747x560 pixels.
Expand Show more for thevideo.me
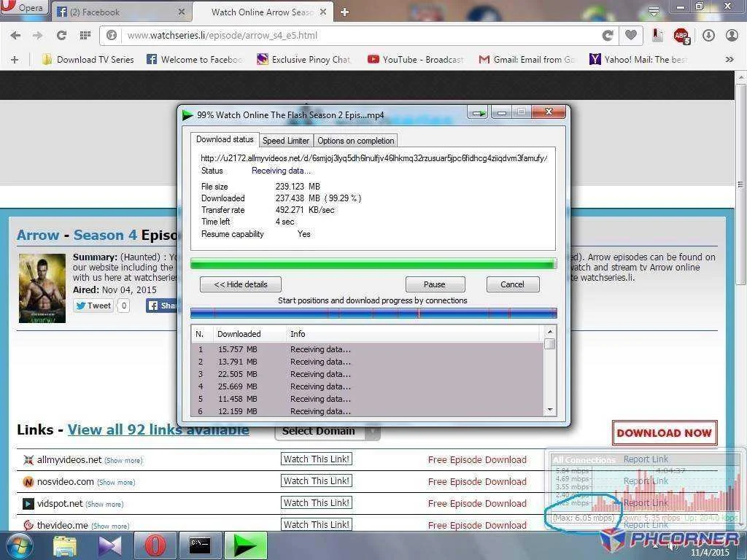(x=110, y=526)
